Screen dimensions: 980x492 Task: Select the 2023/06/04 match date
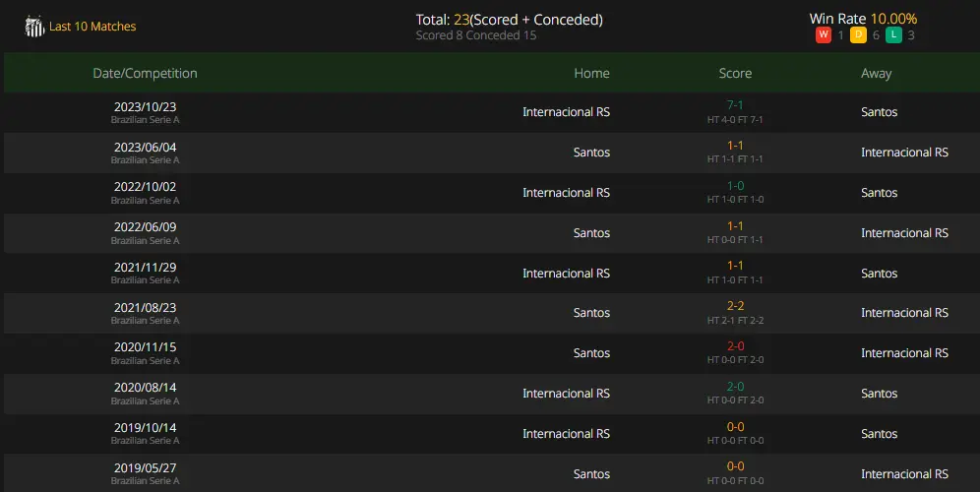[x=145, y=147]
